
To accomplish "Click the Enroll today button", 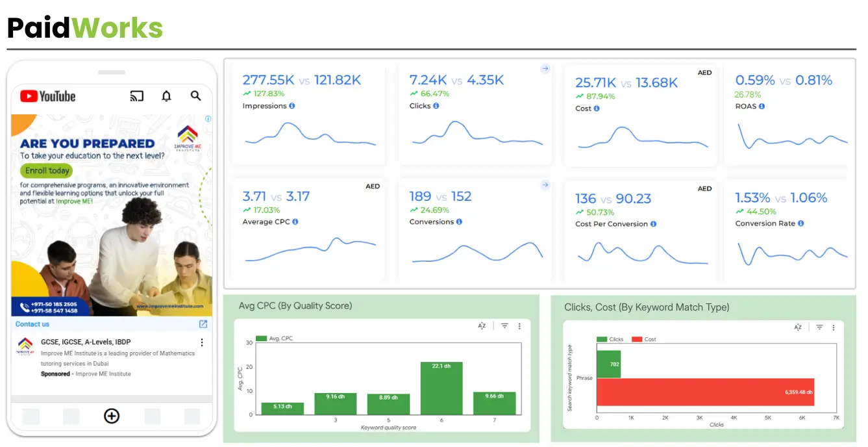I will point(45,170).
